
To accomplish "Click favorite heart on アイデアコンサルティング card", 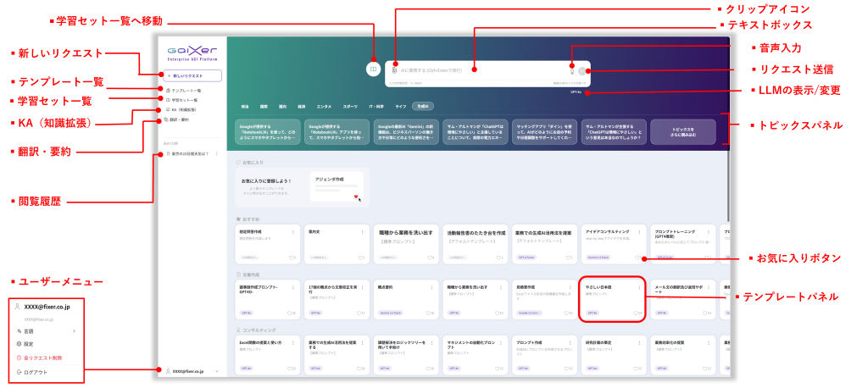I will click(637, 258).
